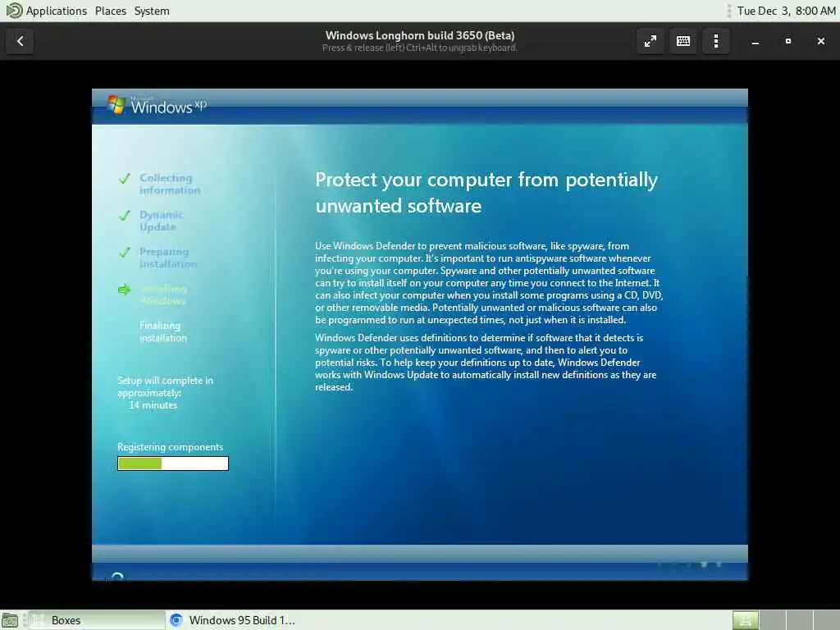The height and width of the screenshot is (630, 840).
Task: Switch the VM to fullscreen
Action: (650, 41)
